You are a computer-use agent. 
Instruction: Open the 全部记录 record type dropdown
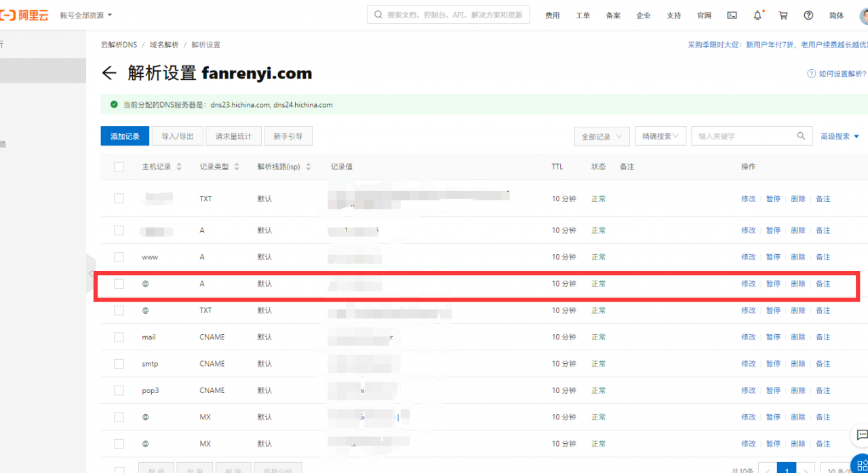coord(601,136)
